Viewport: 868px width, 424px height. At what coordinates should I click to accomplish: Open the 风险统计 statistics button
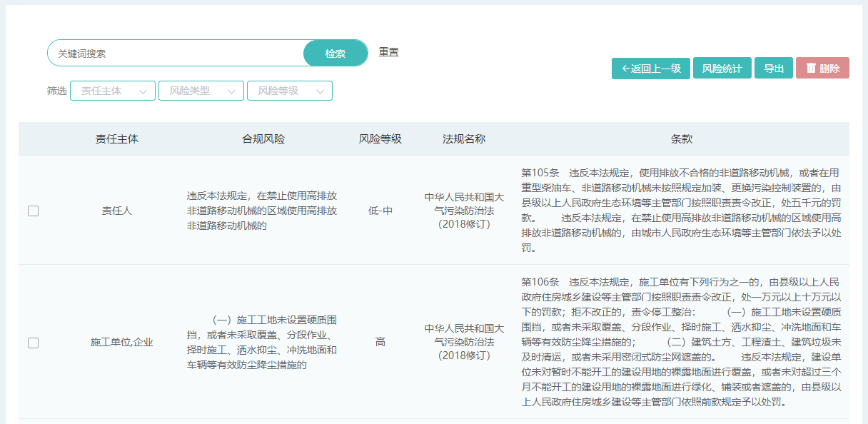click(722, 69)
